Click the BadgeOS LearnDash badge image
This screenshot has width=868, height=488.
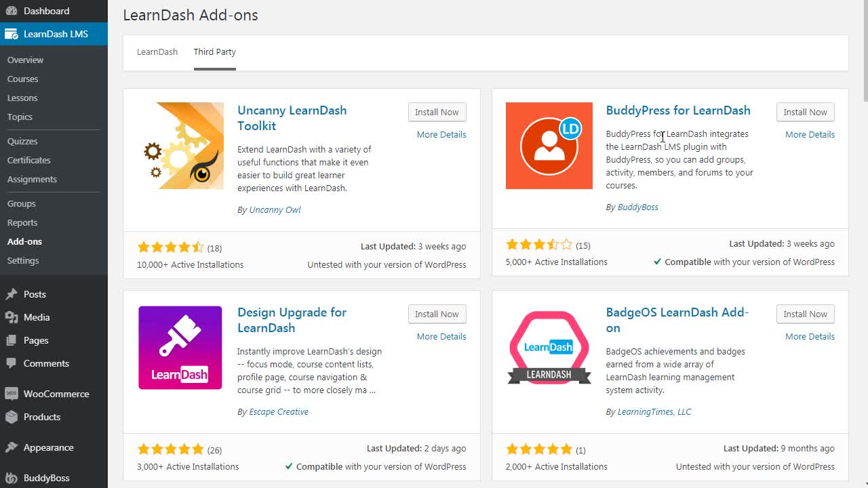point(549,348)
